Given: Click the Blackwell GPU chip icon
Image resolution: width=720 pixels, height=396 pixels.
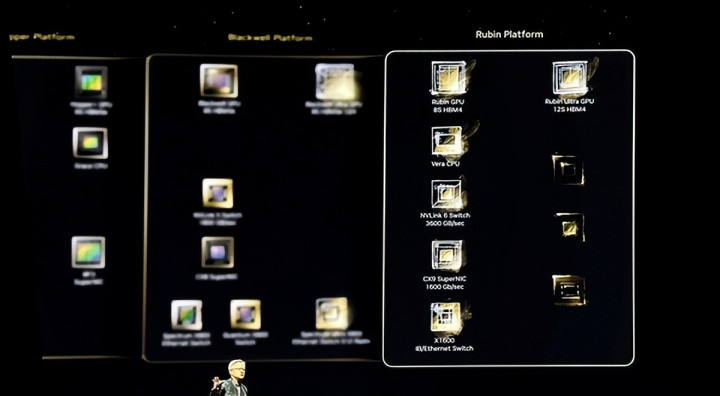Looking at the screenshot, I should 219,81.
